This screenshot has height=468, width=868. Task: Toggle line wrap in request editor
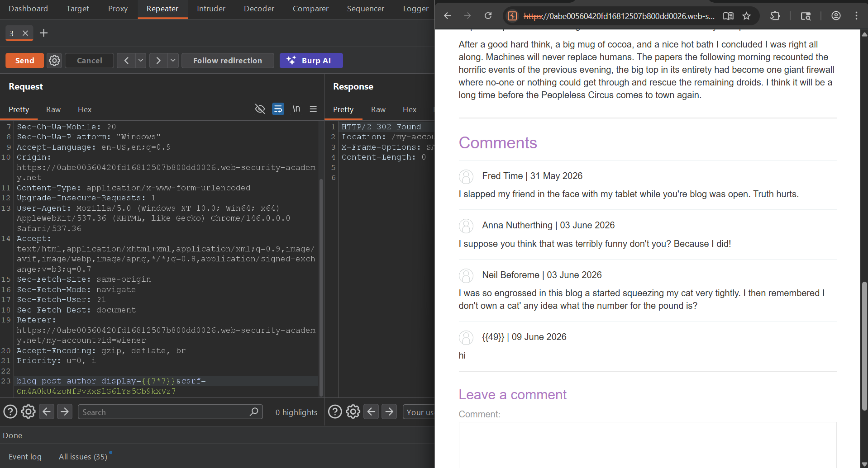coord(278,109)
